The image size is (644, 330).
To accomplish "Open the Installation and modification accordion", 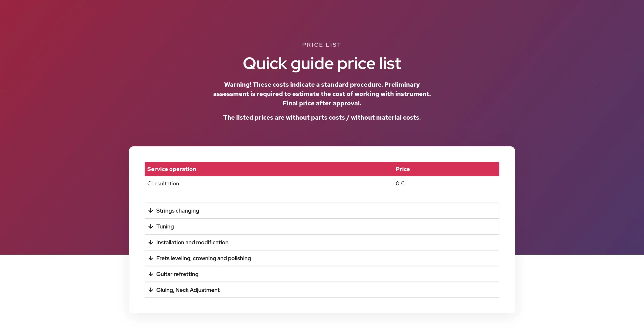I will pos(192,242).
